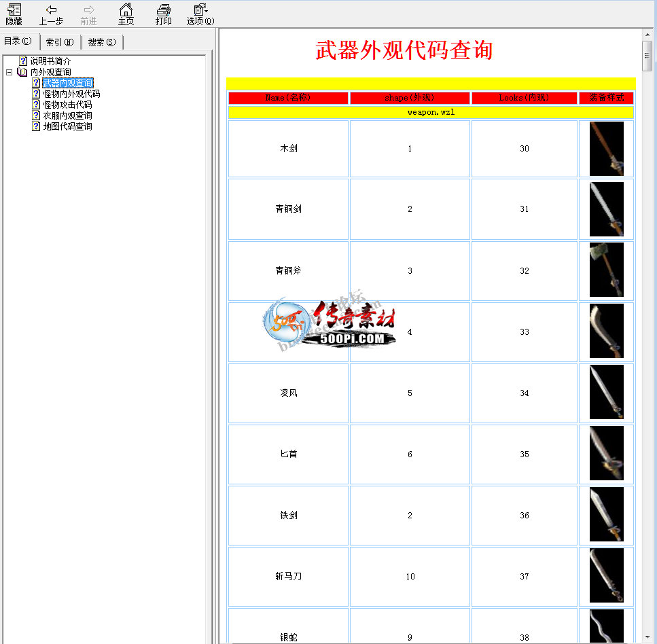Click the question-mark icon beside 说明书简介
This screenshot has height=644, width=657.
(24, 61)
